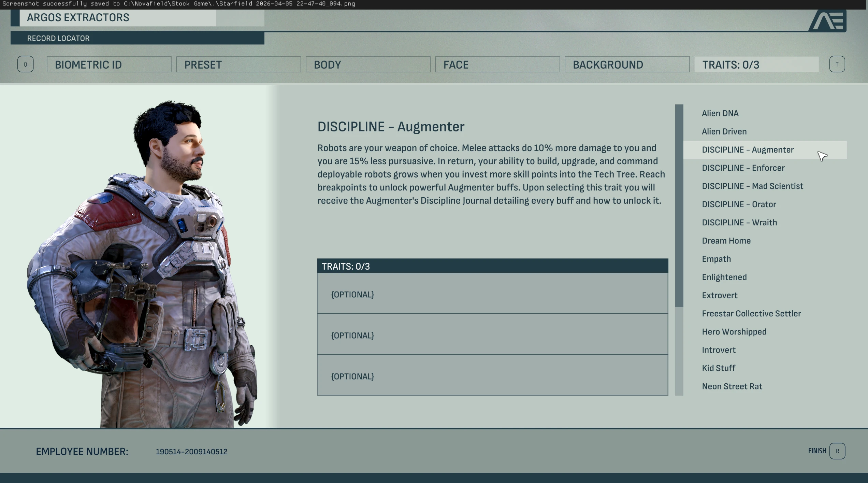Screen dimensions: 868x483
Task: Click the third {OPTIONAL} trait slot
Action: tap(493, 375)
